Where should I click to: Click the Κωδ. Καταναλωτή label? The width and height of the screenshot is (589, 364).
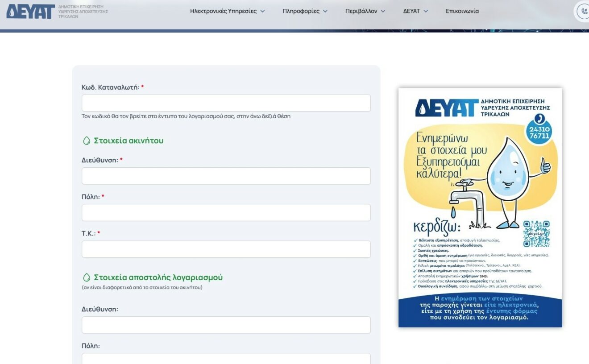(x=112, y=87)
